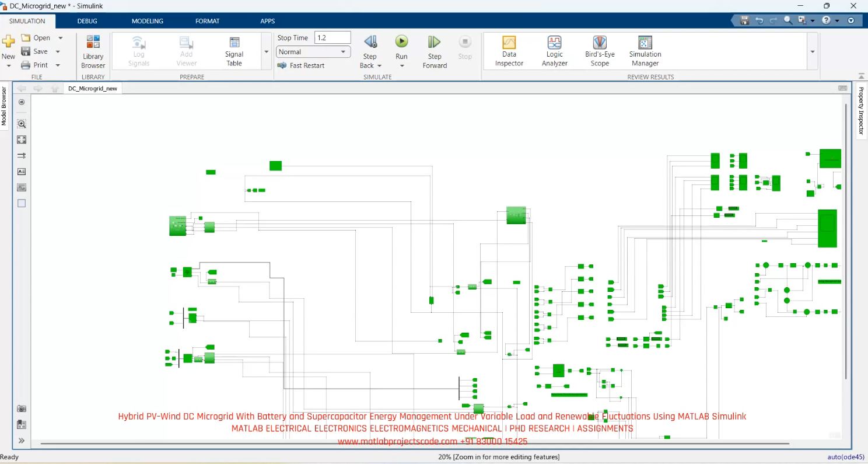868x464 pixels.
Task: Launch the Simulation Manager
Action: [644, 51]
